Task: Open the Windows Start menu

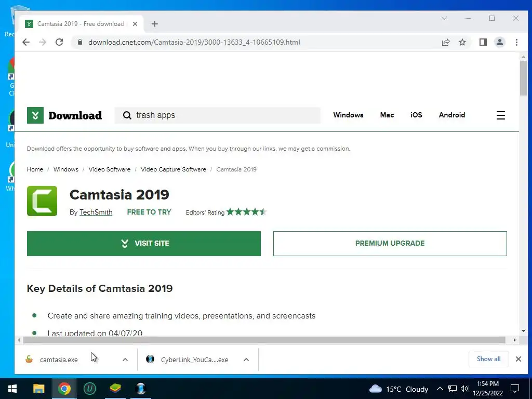Action: pyautogui.click(x=12, y=389)
